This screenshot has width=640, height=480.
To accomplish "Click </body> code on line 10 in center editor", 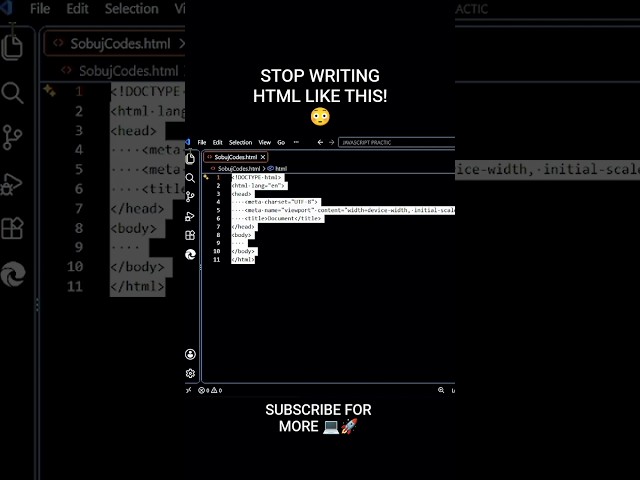I will point(243,251).
